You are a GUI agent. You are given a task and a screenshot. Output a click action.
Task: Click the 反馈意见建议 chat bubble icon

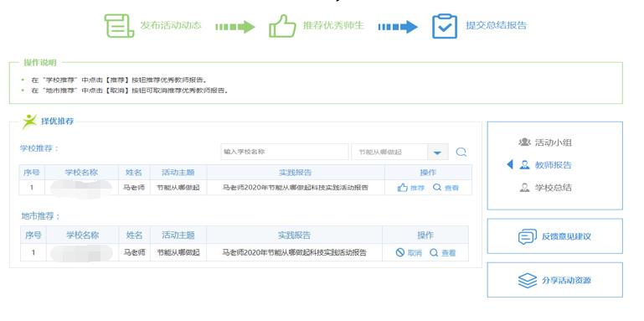[x=528, y=236]
